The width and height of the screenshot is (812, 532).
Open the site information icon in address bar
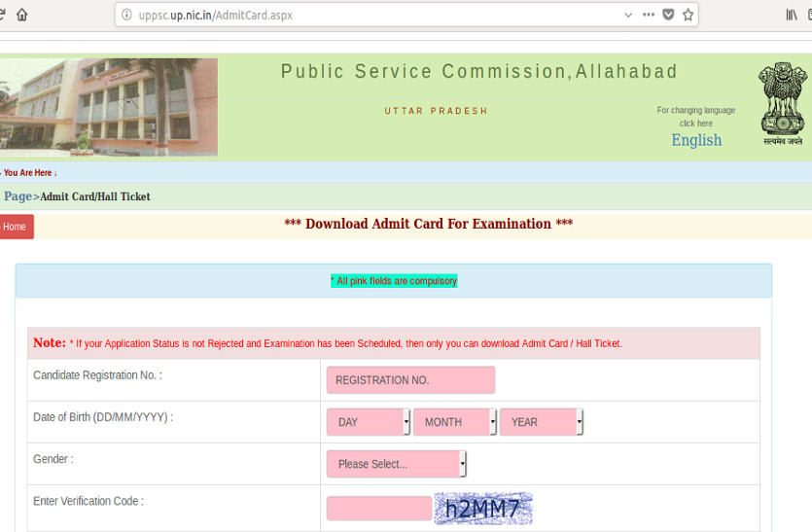coord(126,16)
